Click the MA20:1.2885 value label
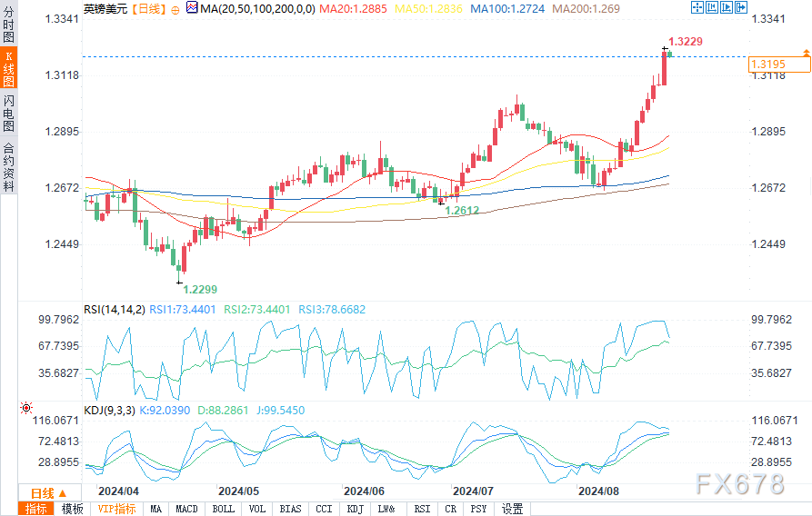812x516 pixels. coord(353,9)
